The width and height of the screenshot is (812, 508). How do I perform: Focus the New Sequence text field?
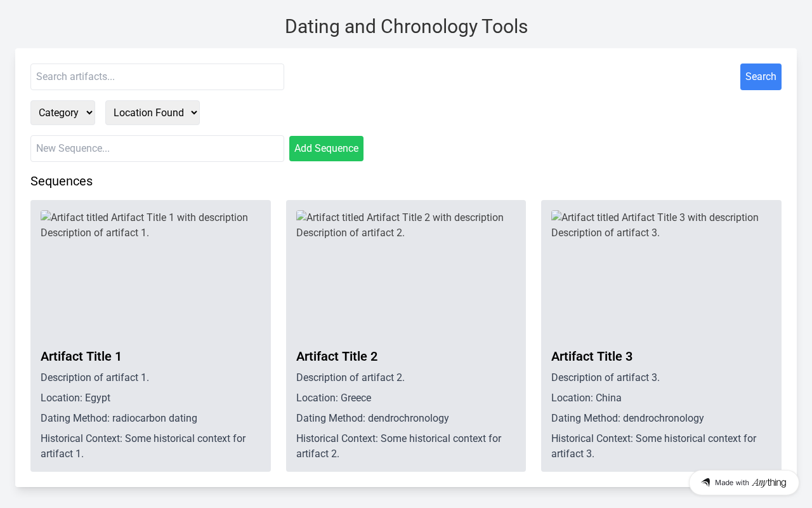click(157, 149)
